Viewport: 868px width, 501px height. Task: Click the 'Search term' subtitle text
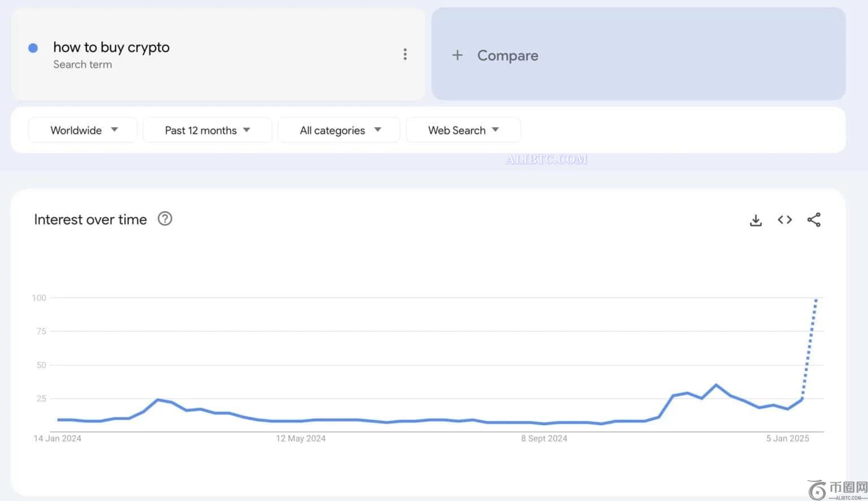(83, 64)
